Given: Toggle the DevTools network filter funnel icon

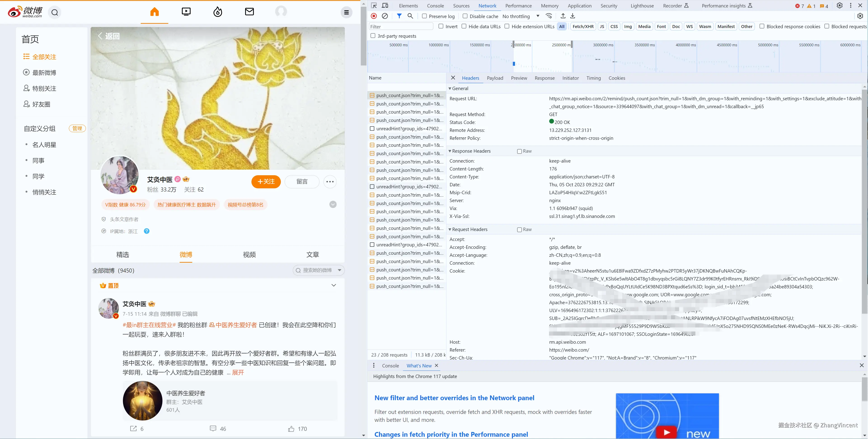Looking at the screenshot, I should [x=399, y=16].
